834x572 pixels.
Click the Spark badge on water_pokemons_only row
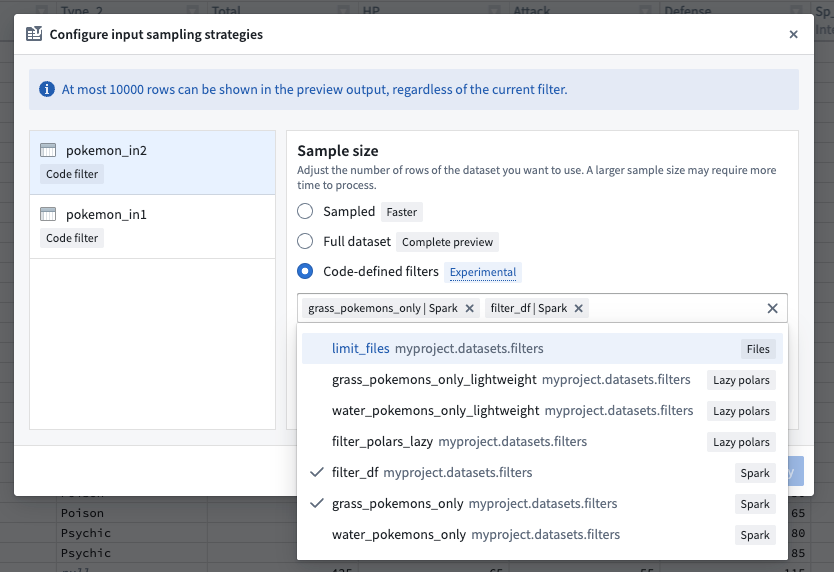(755, 535)
